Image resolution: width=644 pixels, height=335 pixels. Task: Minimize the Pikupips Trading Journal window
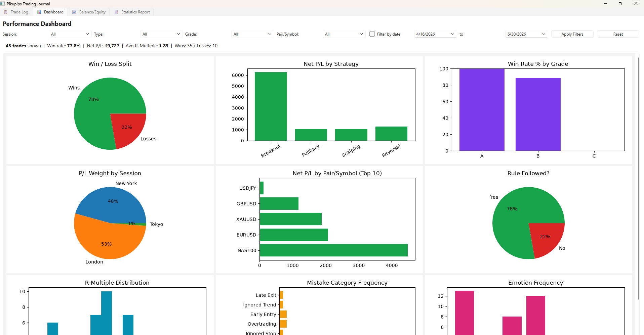point(605,4)
